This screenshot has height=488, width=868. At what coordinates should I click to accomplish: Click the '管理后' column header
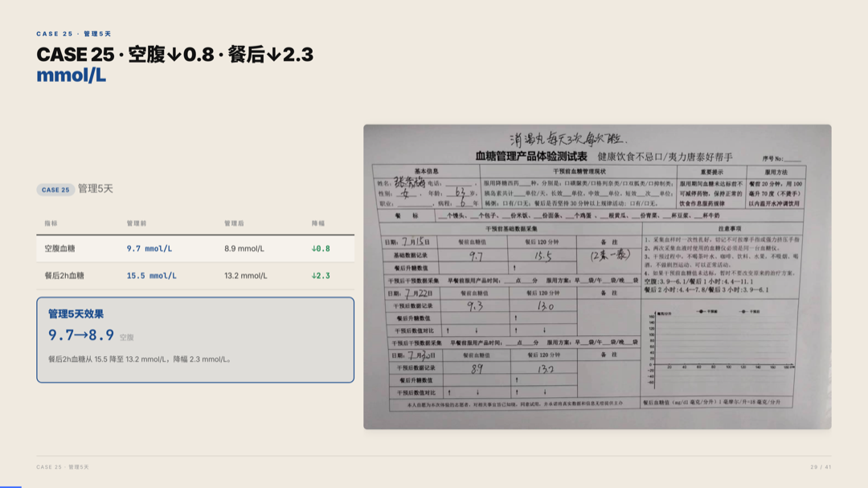[234, 223]
